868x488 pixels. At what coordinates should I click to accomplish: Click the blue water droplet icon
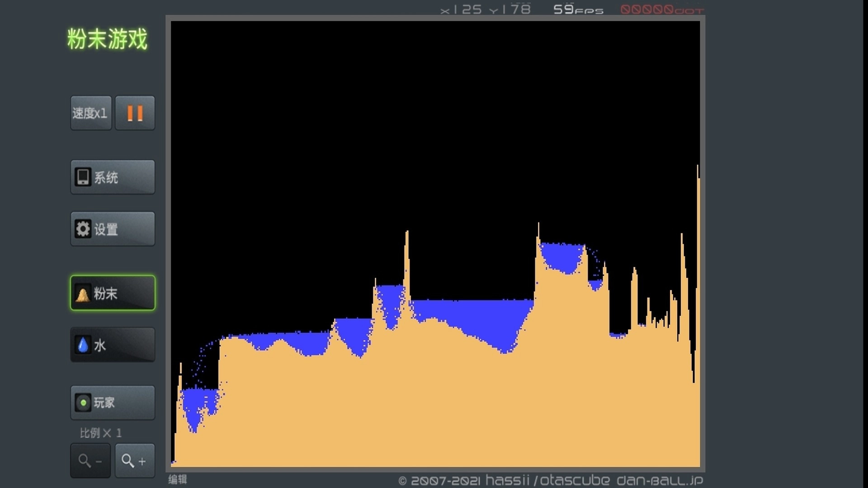click(x=83, y=345)
